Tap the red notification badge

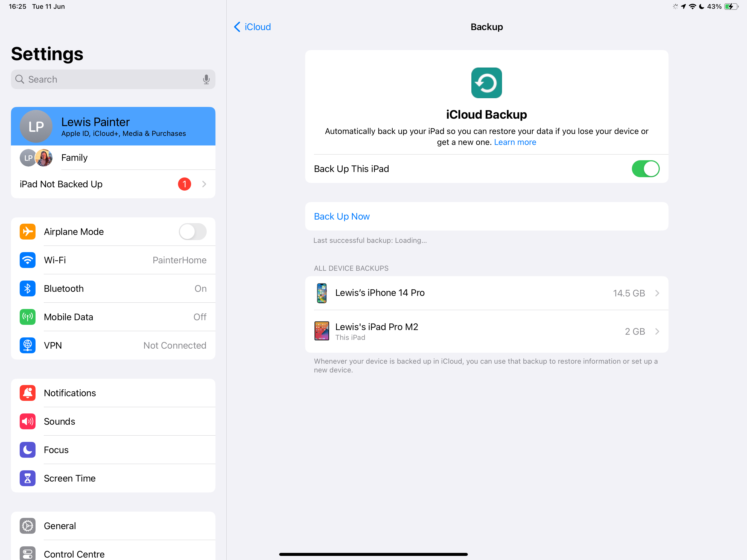pyautogui.click(x=184, y=184)
